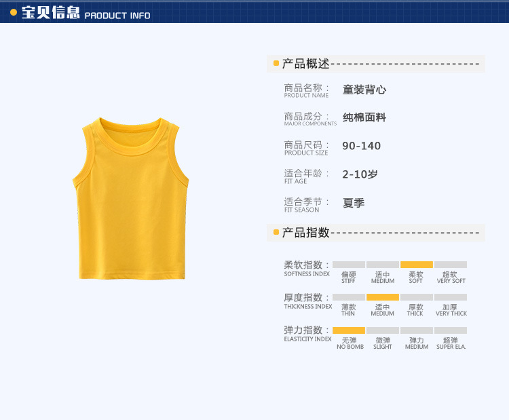Click the yellow bullet next to 产品概述
This screenshot has width=509, height=420.
click(276, 63)
